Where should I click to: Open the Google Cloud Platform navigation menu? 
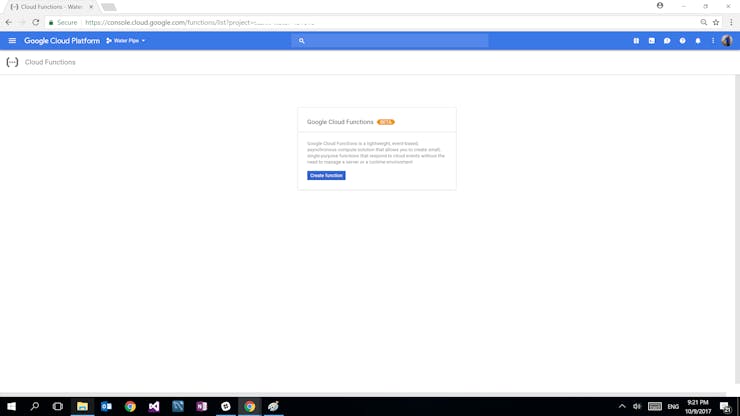(x=12, y=41)
